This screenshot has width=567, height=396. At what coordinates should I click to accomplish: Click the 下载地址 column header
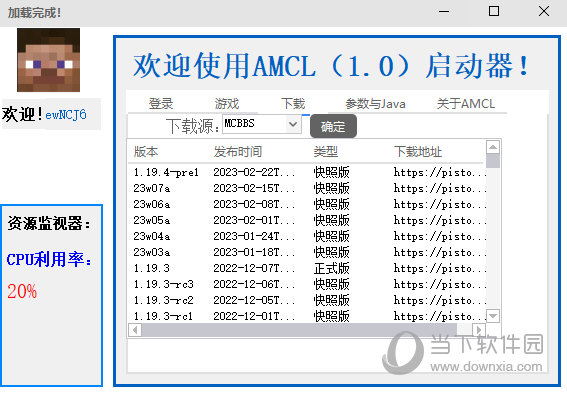coord(418,152)
